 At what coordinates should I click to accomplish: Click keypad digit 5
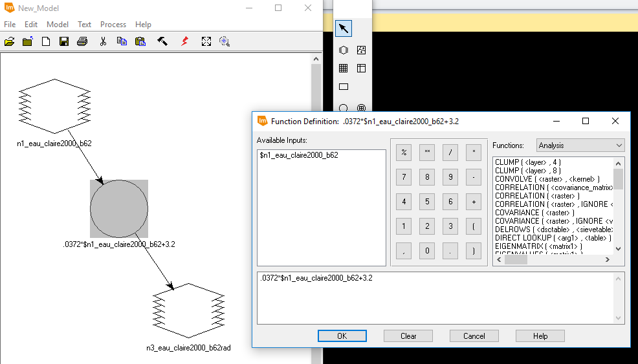coord(427,202)
